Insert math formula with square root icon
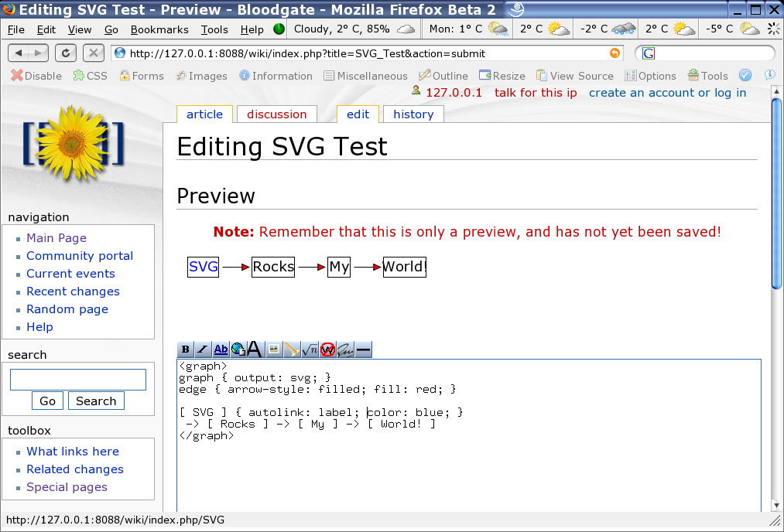The width and height of the screenshot is (784, 532). [310, 350]
